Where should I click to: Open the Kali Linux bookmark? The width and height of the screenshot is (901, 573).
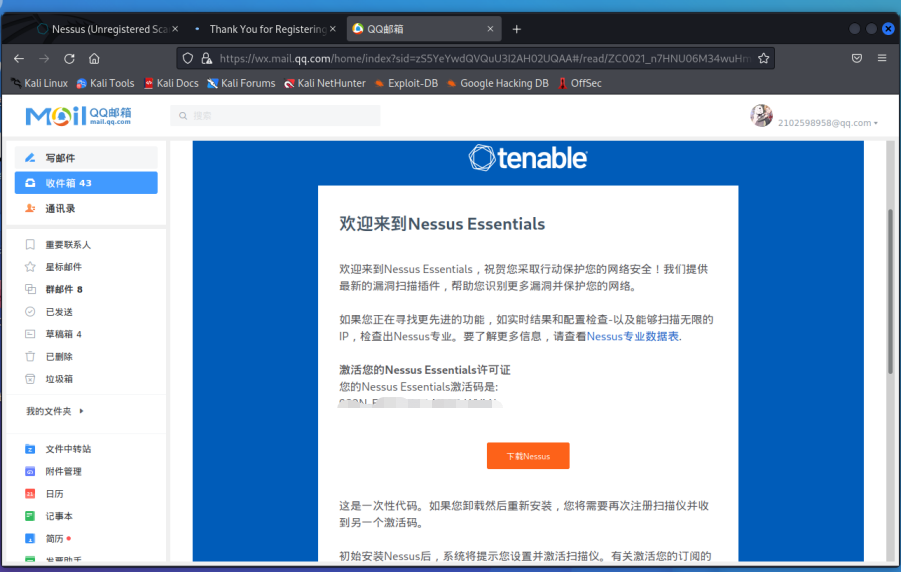point(40,83)
